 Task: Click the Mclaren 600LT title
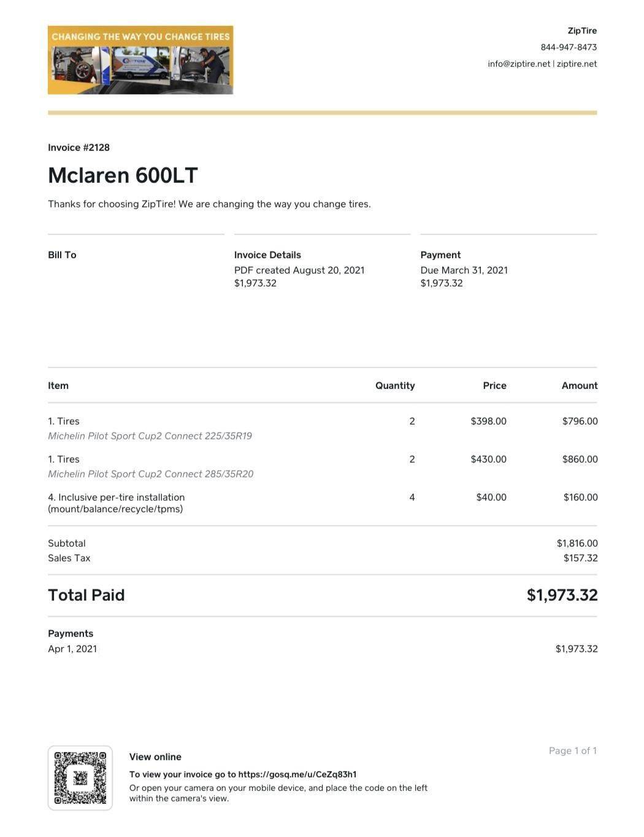(123, 175)
